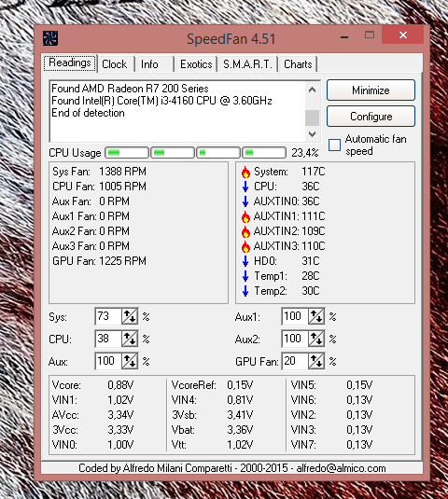This screenshot has height=499, width=448.
Task: Click the 'GPU Fan: 1225 RPM' reading
Action: pyautogui.click(x=99, y=261)
